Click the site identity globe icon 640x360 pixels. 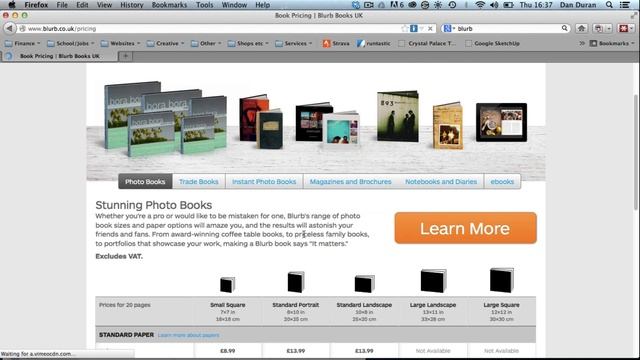[x=22, y=29]
